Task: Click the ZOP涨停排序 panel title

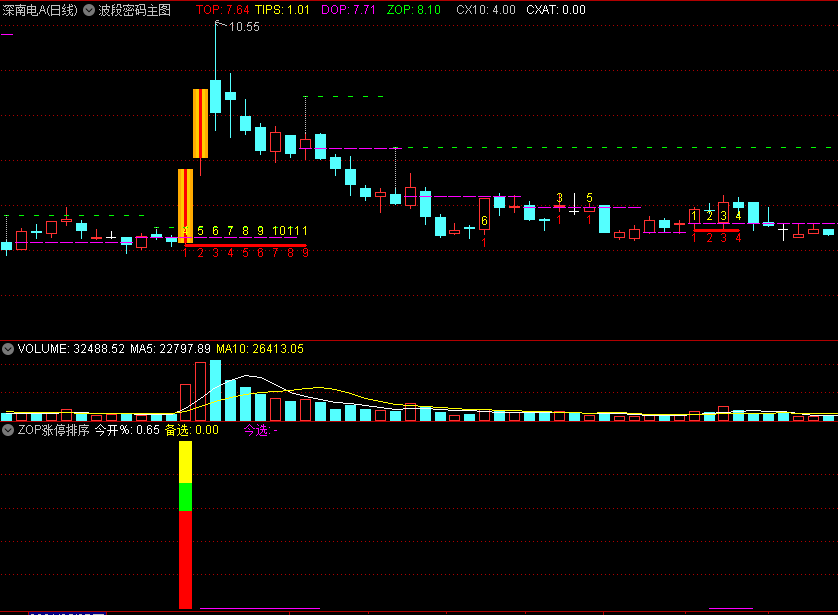Action: click(53, 430)
